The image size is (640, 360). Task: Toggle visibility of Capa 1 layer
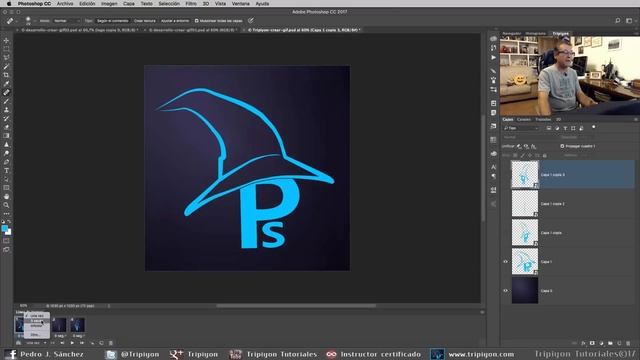pos(505,262)
